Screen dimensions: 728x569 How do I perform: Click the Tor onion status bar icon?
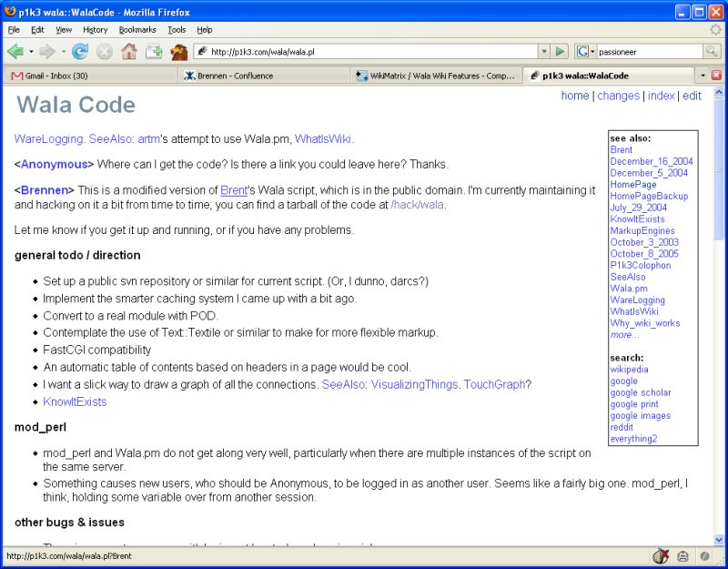tap(661, 556)
